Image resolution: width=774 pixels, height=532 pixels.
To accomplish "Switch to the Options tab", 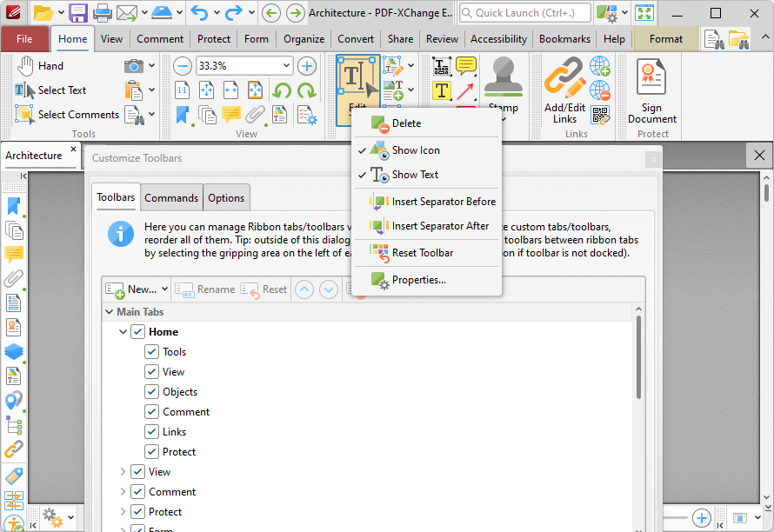I will [226, 198].
